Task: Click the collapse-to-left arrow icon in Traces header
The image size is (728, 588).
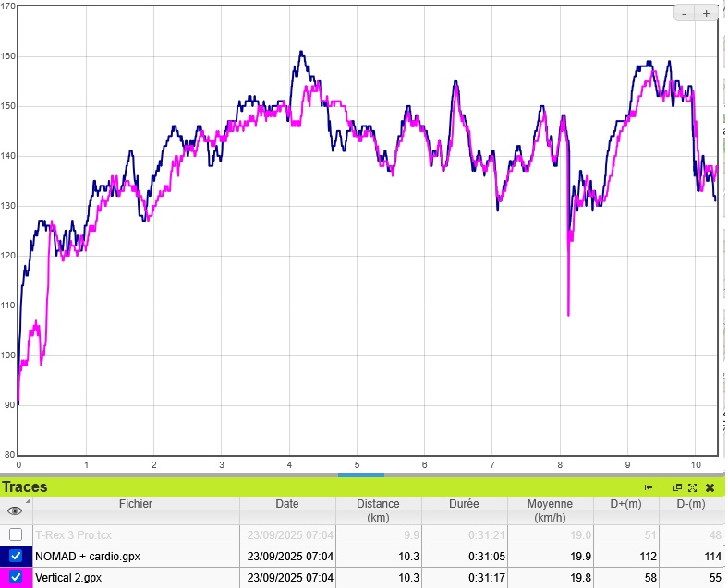Action: (649, 487)
